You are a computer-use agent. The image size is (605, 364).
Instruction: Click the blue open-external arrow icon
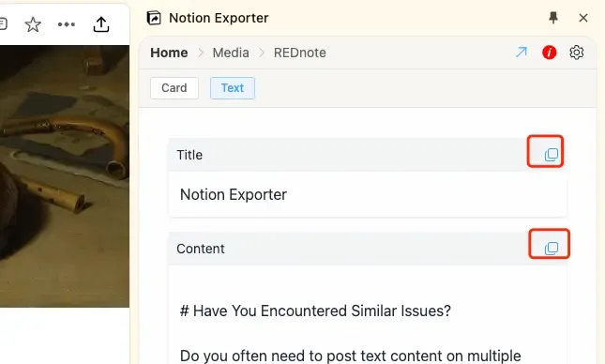point(522,53)
